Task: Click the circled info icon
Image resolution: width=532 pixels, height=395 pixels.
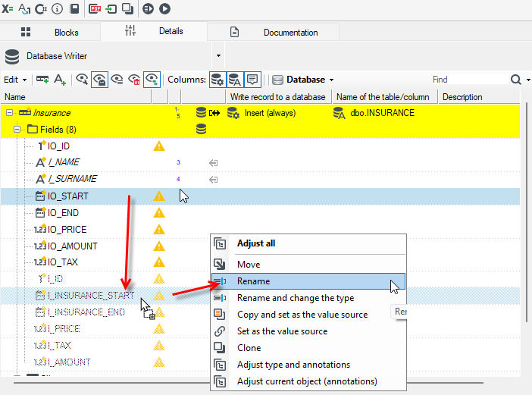Action: pyautogui.click(x=57, y=9)
